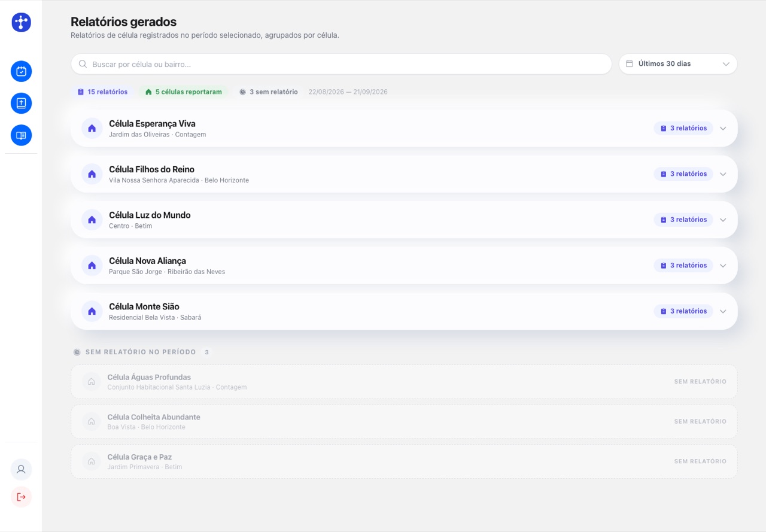The width and height of the screenshot is (766, 532).
Task: Click the Vila Nossa Senhora Aparecida · Belo Horizonte text
Action: 179,180
